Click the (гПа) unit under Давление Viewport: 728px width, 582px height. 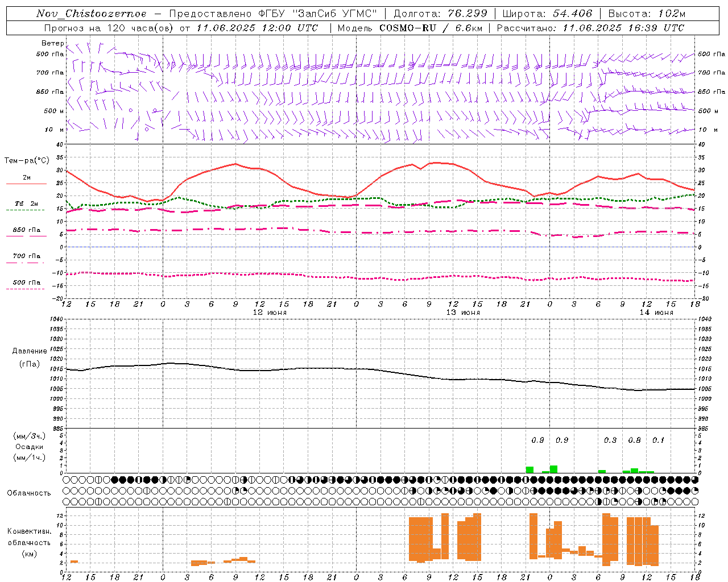coord(30,364)
